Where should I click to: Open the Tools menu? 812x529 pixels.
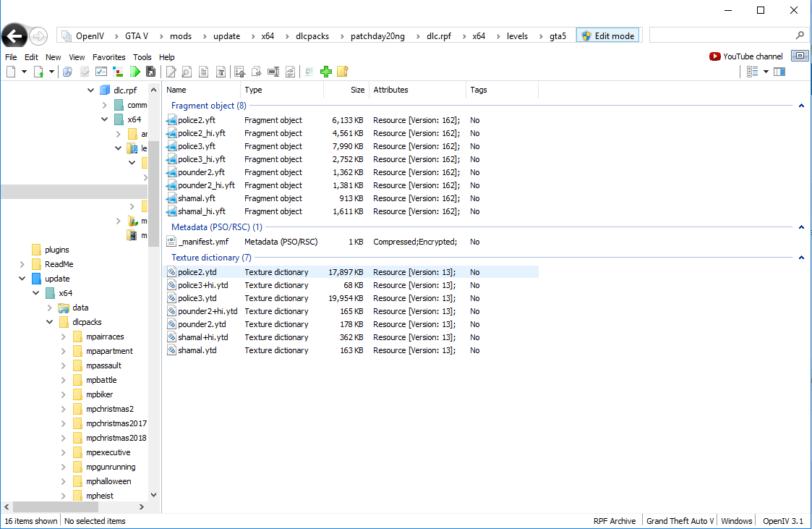pyautogui.click(x=142, y=57)
